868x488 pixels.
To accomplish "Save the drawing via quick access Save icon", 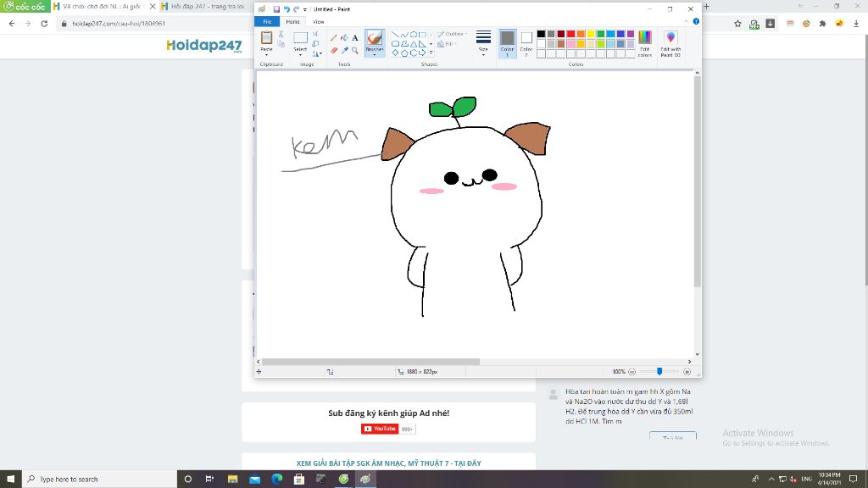I will pyautogui.click(x=276, y=8).
